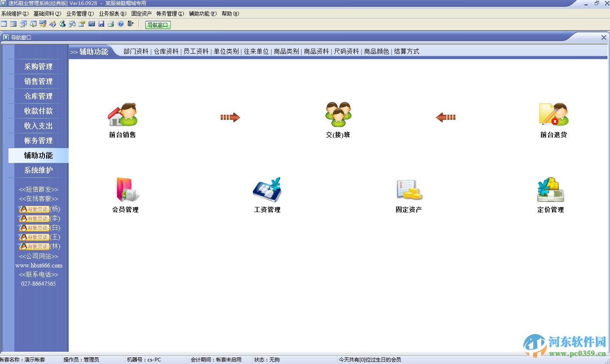Open the 业务管理(Y) menu

tap(80, 14)
